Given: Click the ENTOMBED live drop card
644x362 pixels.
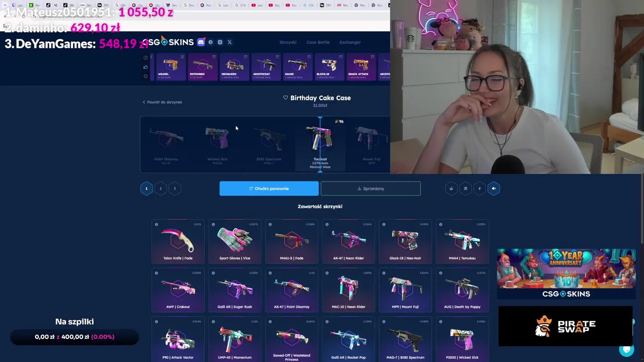Looking at the screenshot, I should [202, 67].
